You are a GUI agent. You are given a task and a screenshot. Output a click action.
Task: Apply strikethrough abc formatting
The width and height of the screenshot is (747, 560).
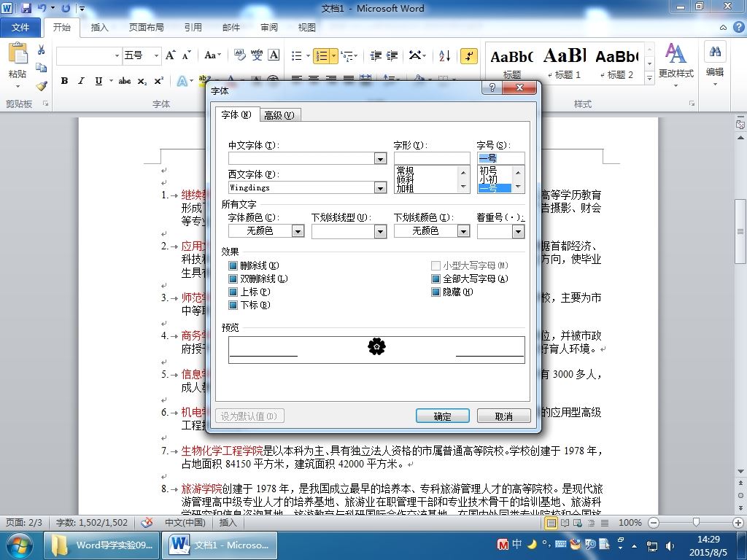point(125,81)
